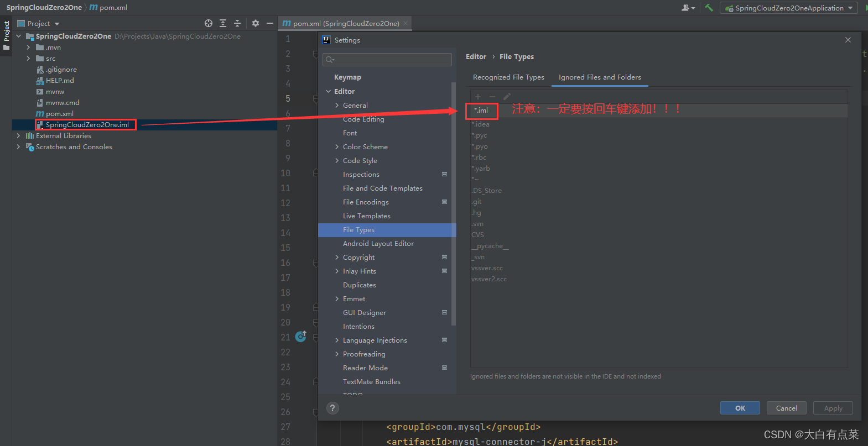Click the Copyright per-project settings icon

(444, 257)
